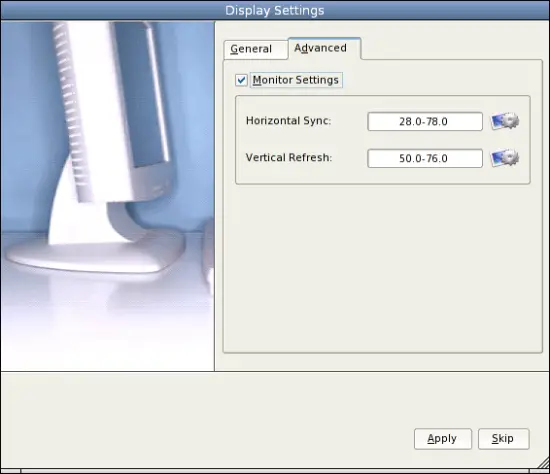Screen dimensions: 550x474
Task: Click the Horizontal Sync label
Action: [288, 121]
